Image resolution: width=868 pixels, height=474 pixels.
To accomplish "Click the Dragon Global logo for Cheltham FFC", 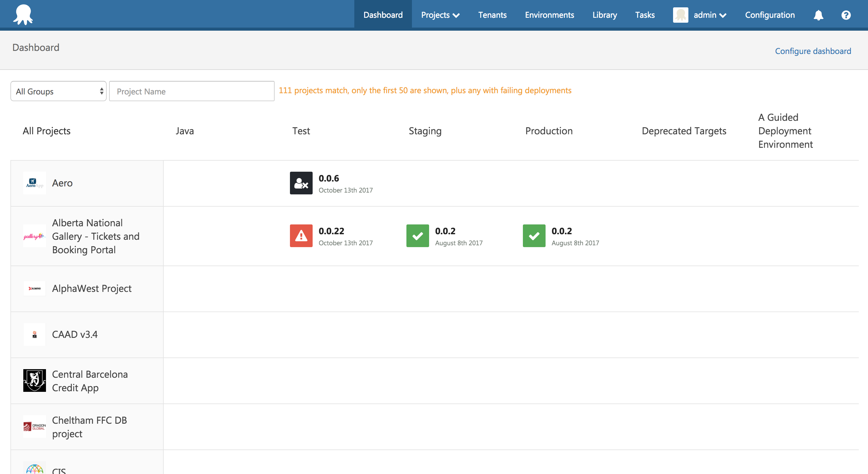I will pos(34,426).
